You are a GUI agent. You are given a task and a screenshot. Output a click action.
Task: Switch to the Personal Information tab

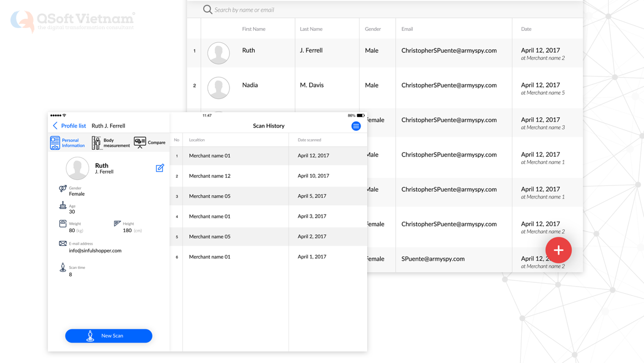pyautogui.click(x=68, y=143)
